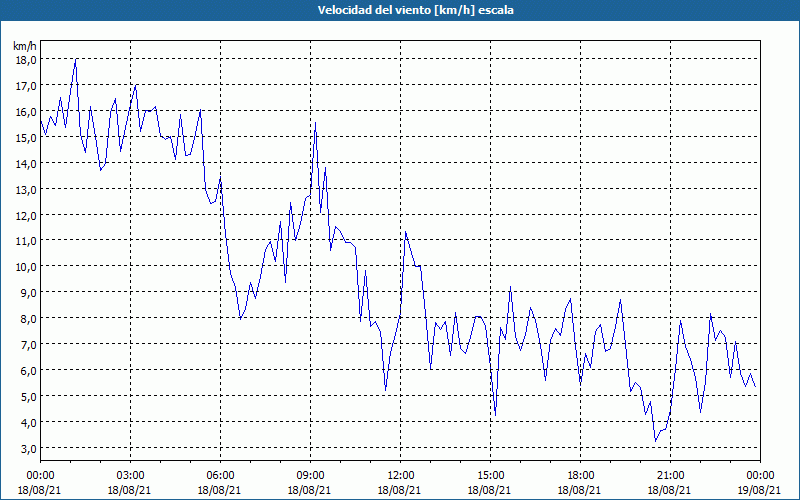The height and width of the screenshot is (500, 800).
Task: Click the 06:00 time axis label
Action: [220, 476]
